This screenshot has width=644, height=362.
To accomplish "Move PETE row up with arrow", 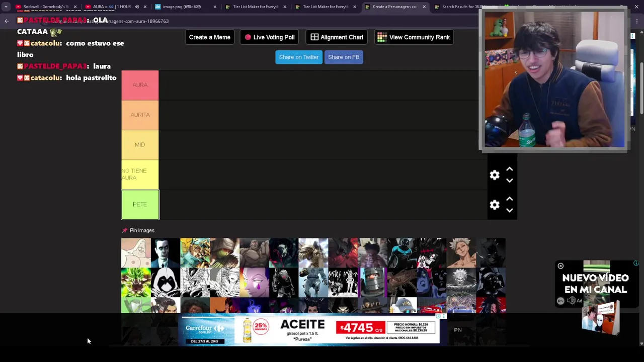I will (x=509, y=199).
